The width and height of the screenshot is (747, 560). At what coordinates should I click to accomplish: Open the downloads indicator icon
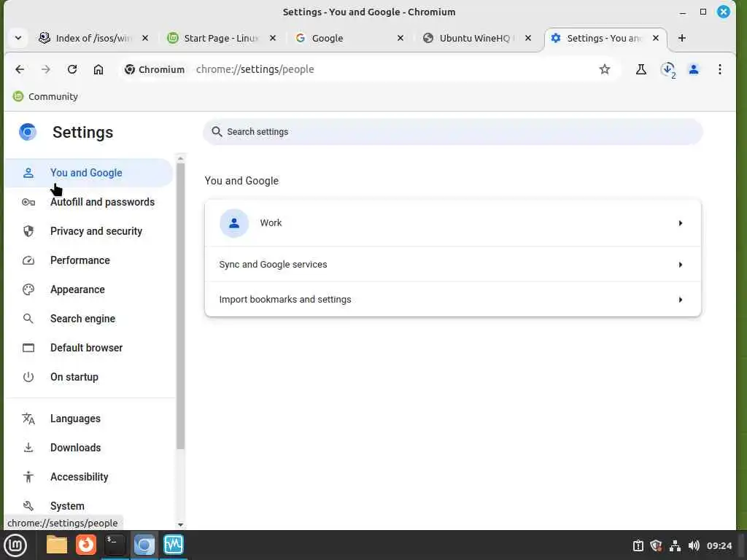tap(668, 69)
